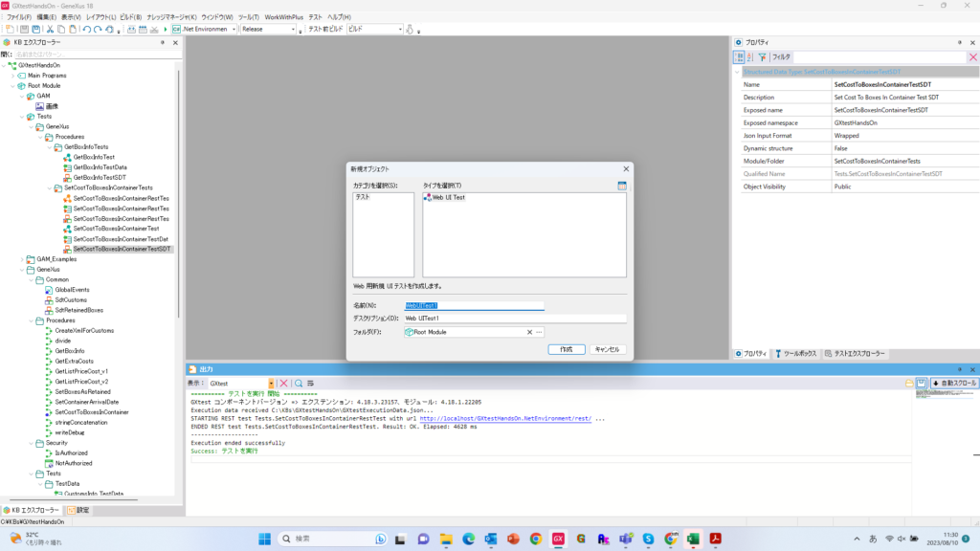Open the ツール(T) menu
980x551 pixels.
[x=248, y=17]
